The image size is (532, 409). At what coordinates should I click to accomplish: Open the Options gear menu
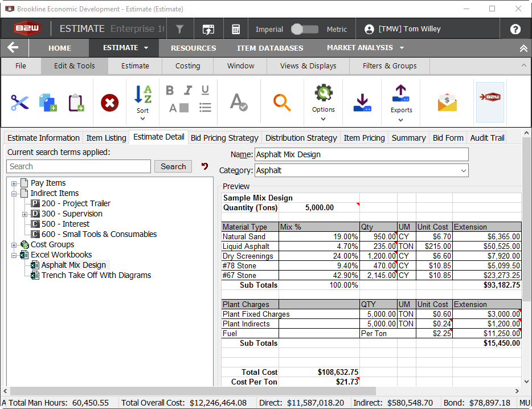tap(324, 102)
